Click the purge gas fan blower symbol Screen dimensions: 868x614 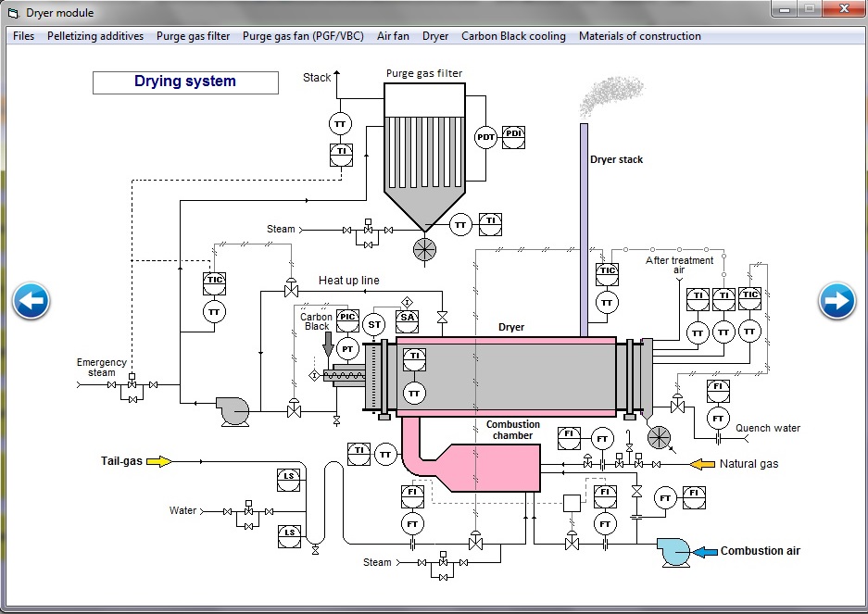233,411
